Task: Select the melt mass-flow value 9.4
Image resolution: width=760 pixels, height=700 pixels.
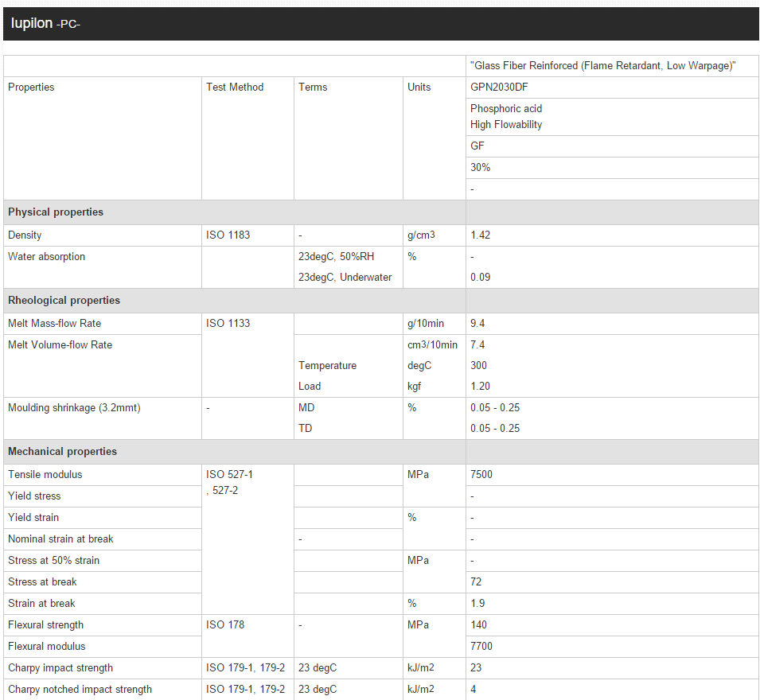Action: click(477, 323)
